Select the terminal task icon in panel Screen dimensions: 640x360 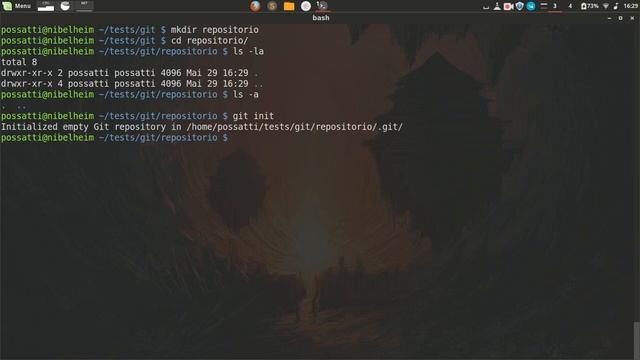pos(322,6)
